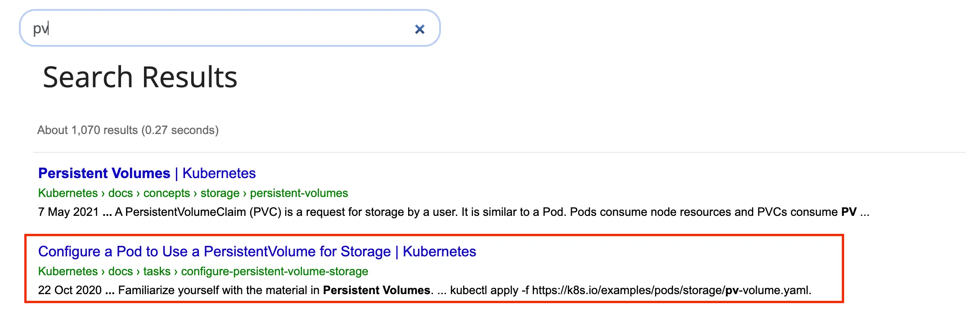This screenshot has height=322, width=980.
Task: Click the "7 May 2021" date in first snippet
Action: (68, 212)
